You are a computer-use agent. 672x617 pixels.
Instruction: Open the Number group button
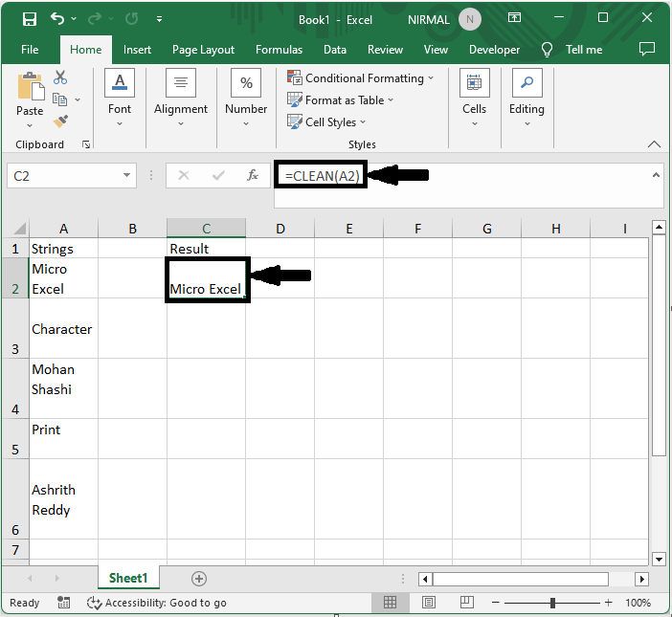click(x=246, y=99)
